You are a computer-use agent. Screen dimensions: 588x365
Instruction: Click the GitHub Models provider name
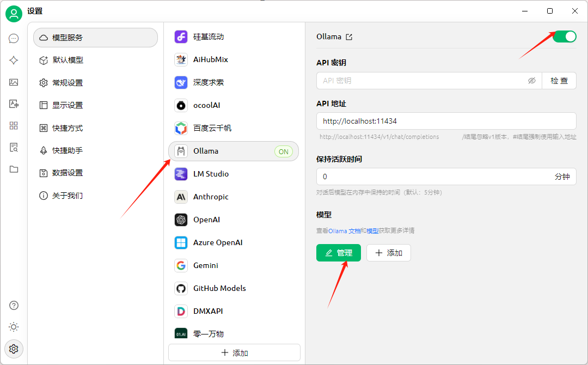tap(220, 289)
